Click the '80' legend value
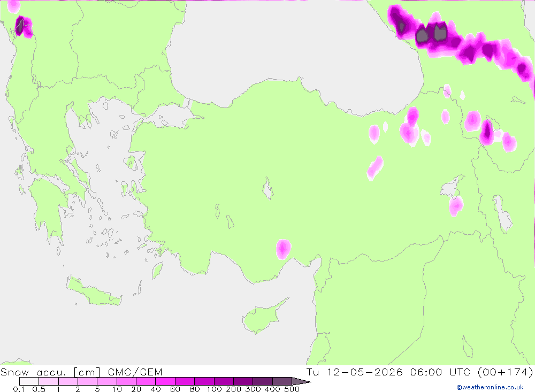 point(195,389)
